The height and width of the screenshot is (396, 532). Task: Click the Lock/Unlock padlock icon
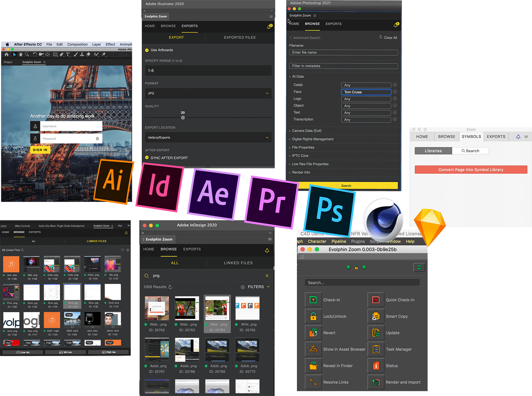point(313,316)
